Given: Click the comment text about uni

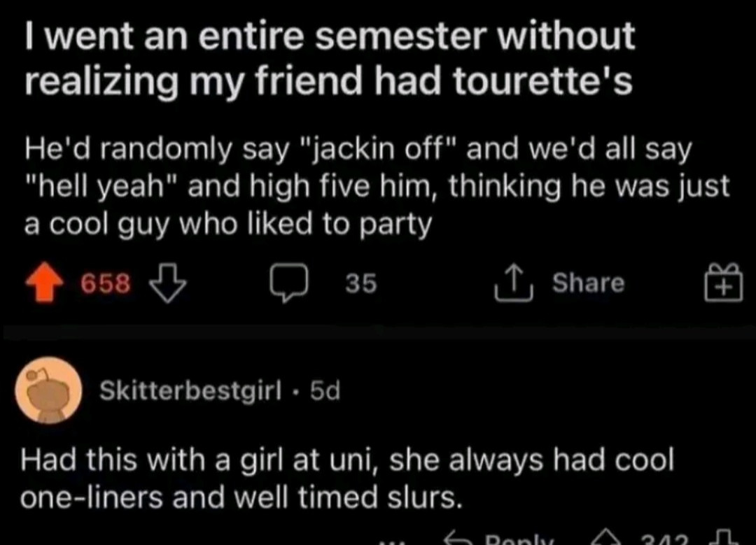Looking at the screenshot, I should coord(347,478).
